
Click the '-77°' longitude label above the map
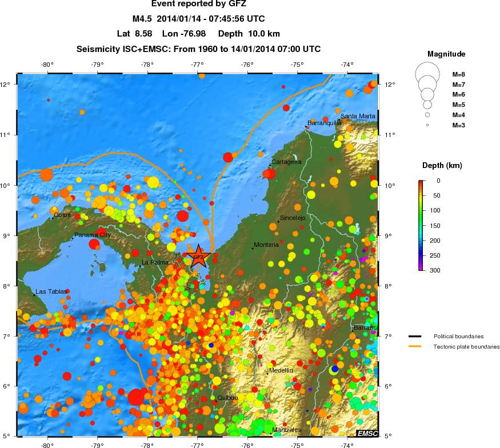coord(197,65)
